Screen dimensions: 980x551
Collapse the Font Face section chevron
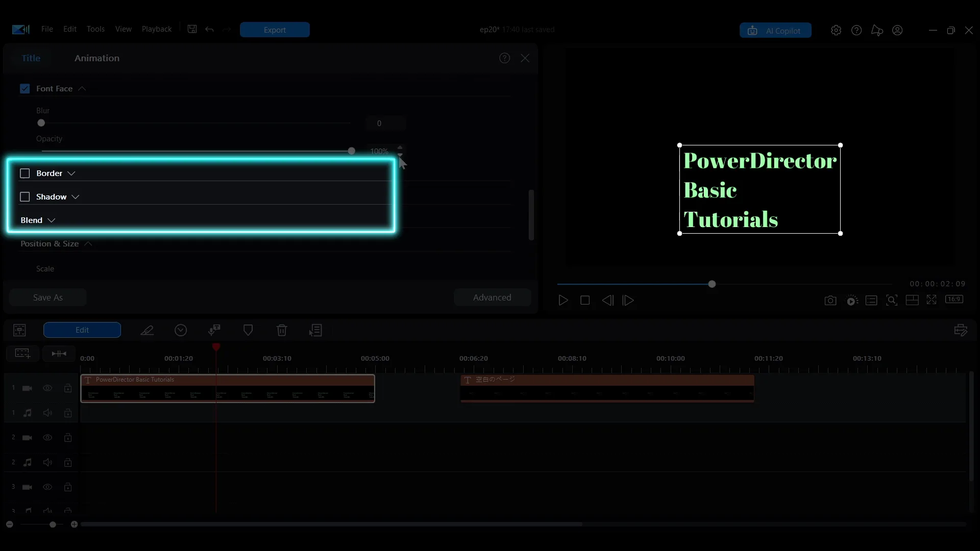(x=82, y=89)
